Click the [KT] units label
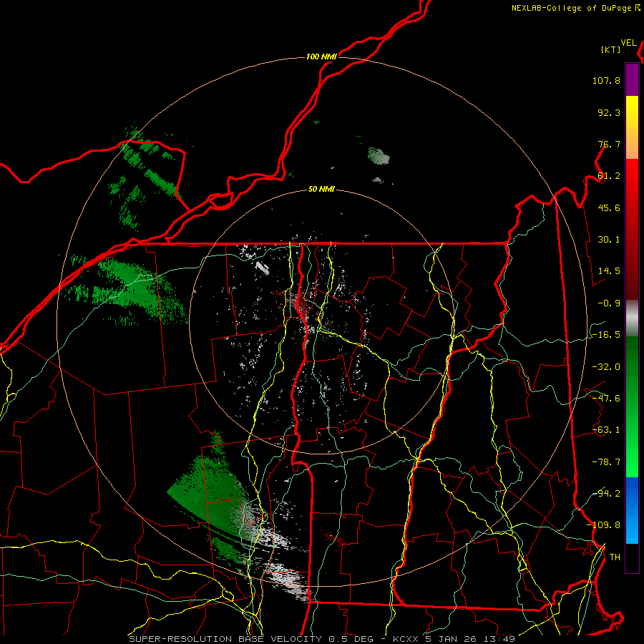This screenshot has width=644, height=644. [x=611, y=49]
